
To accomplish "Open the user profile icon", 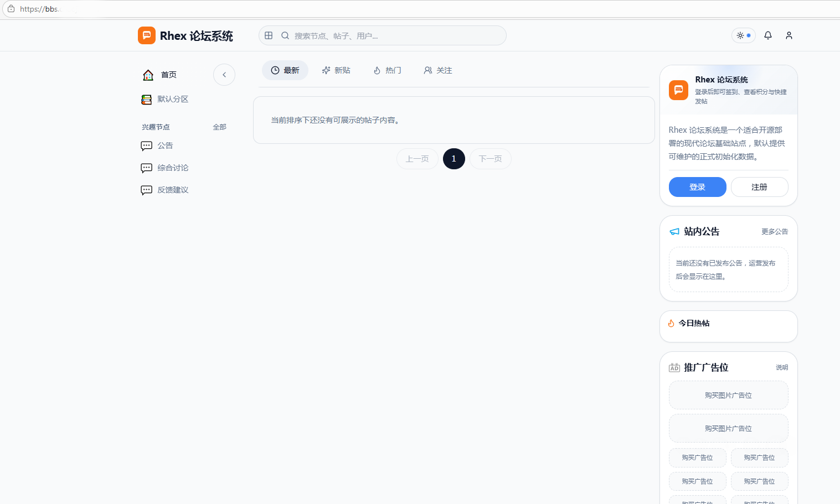I will [x=789, y=35].
